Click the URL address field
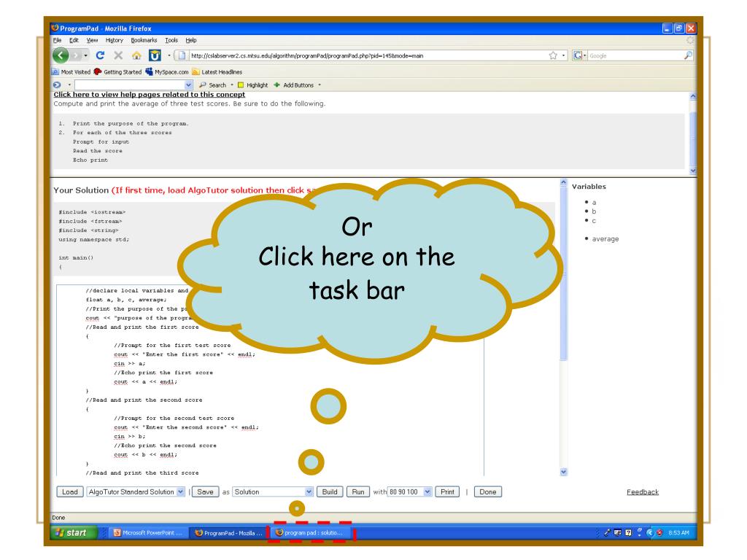This screenshot has width=747, height=560. pyautogui.click(x=367, y=55)
